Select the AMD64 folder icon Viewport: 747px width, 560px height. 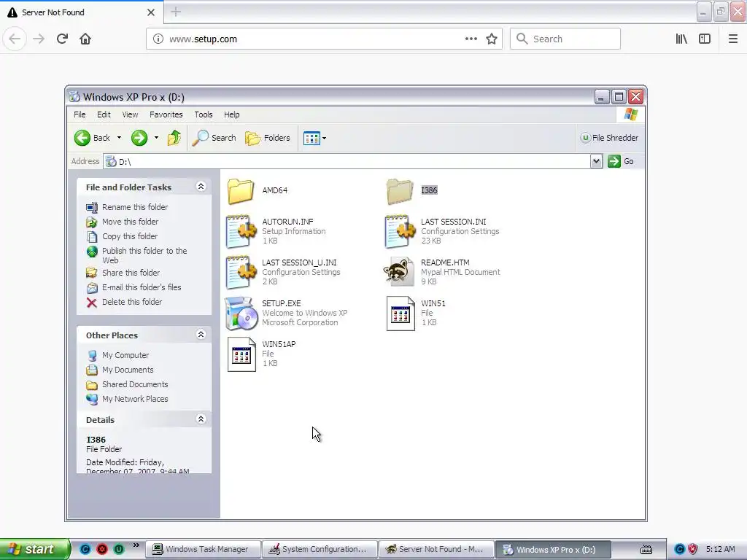[x=241, y=191]
